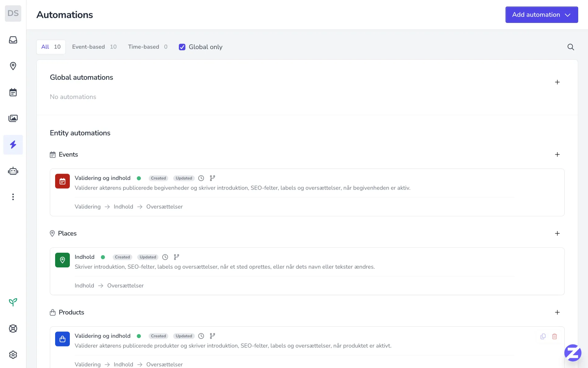The image size is (588, 368).
Task: Open the Places Indhold automation title
Action: [85, 257]
